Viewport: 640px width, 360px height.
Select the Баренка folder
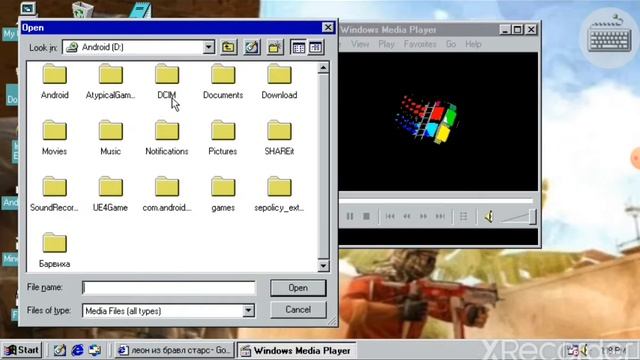pos(54,250)
